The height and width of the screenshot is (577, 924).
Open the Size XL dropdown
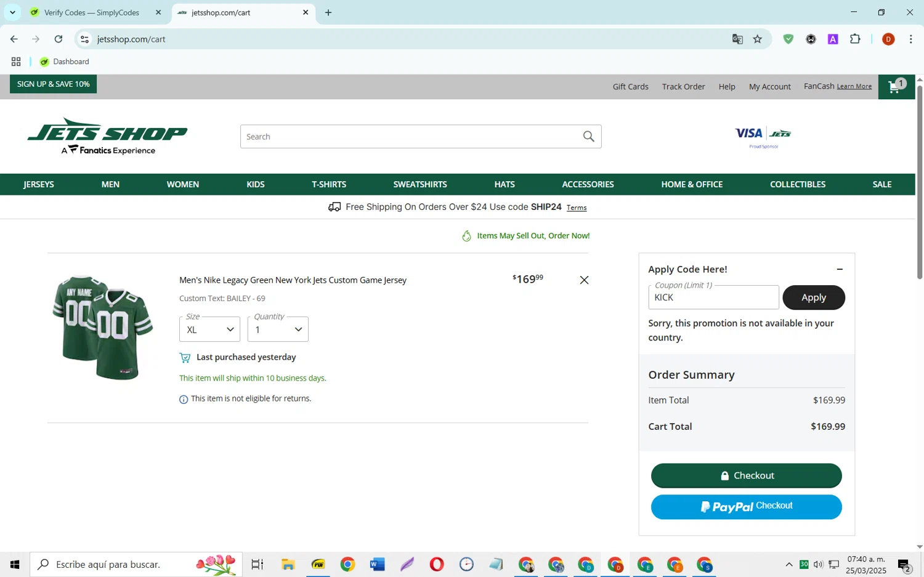click(209, 329)
